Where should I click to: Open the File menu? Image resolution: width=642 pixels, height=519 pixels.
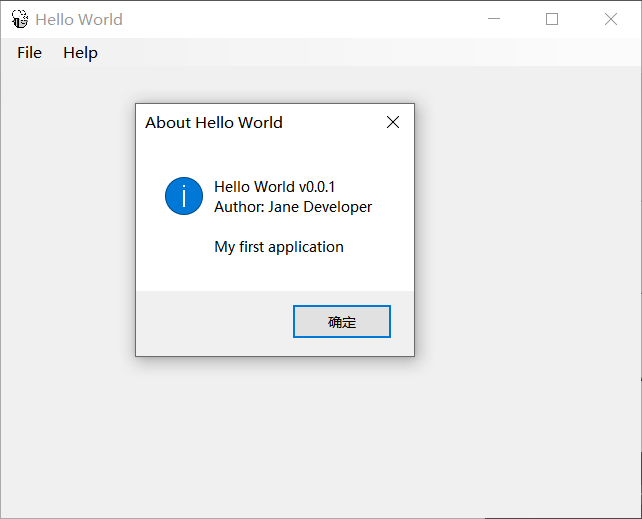pyautogui.click(x=29, y=52)
